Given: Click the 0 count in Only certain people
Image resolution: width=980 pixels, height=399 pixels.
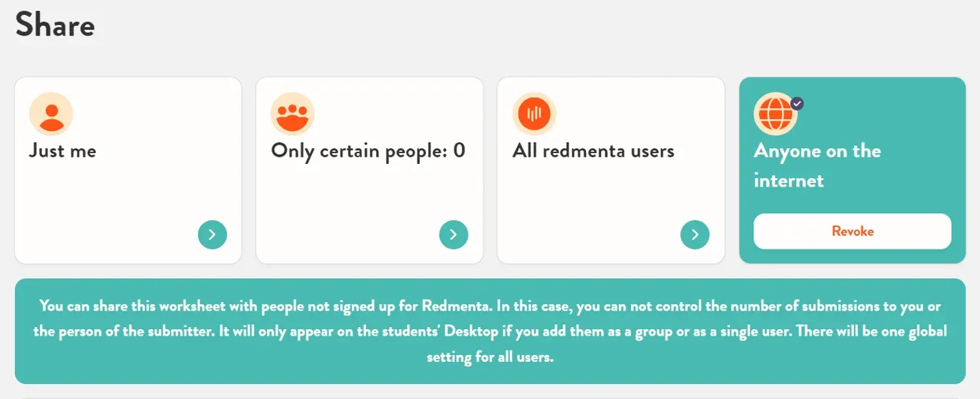Looking at the screenshot, I should click(459, 151).
